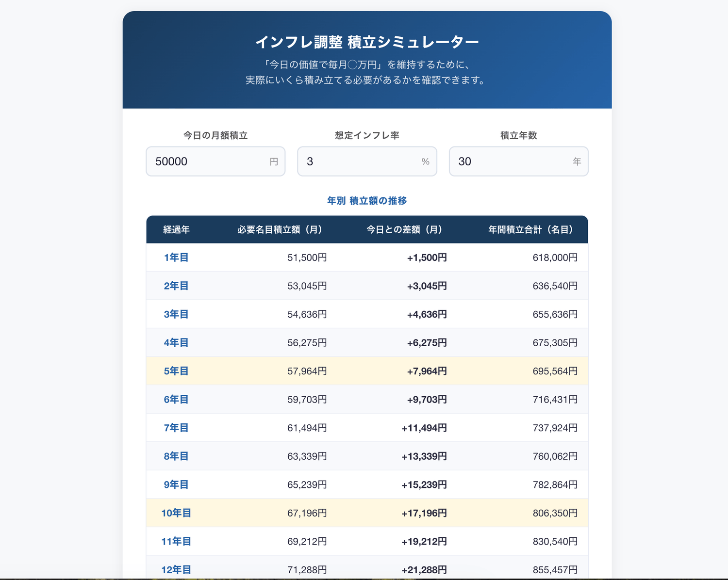The width and height of the screenshot is (728, 580).
Task: Select the 3年目 row label
Action: point(176,314)
